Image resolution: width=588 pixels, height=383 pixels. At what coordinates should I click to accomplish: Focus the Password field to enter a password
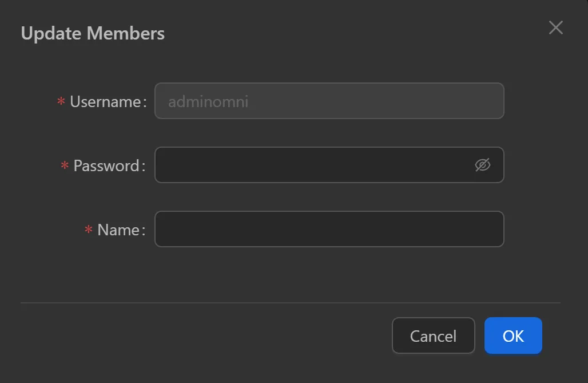point(315,165)
